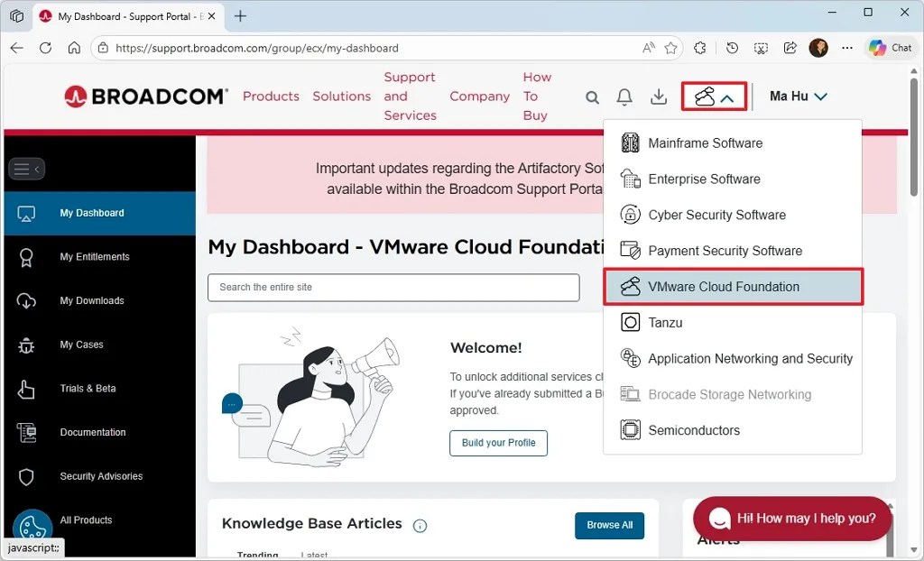Open the notifications bell
This screenshot has height=561, width=924.
point(624,97)
